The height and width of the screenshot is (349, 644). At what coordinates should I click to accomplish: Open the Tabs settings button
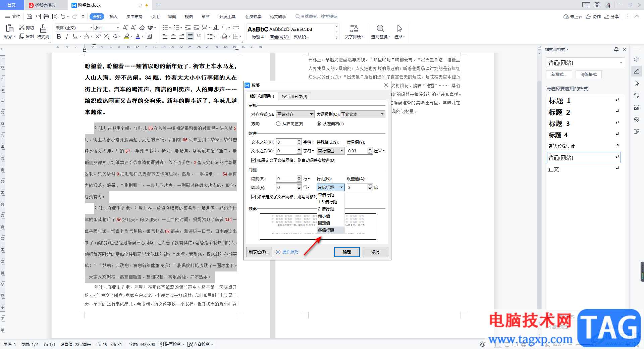(259, 252)
